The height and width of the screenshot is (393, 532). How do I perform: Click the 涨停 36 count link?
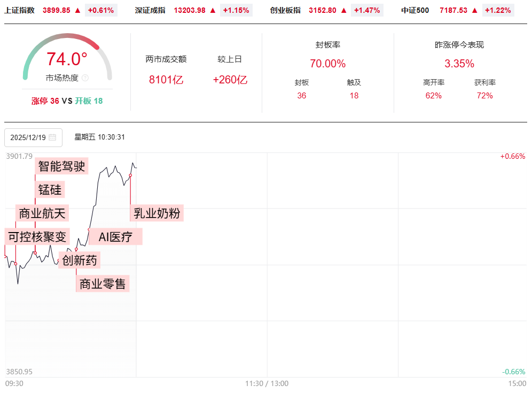pos(45,101)
